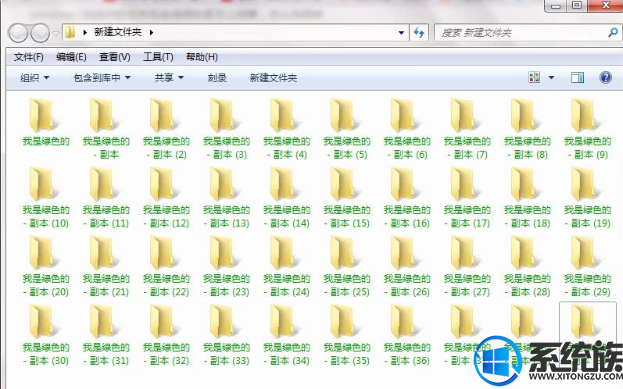Open the recent pages dropdown beside Forward
This screenshot has width=623, height=389.
click(x=56, y=33)
